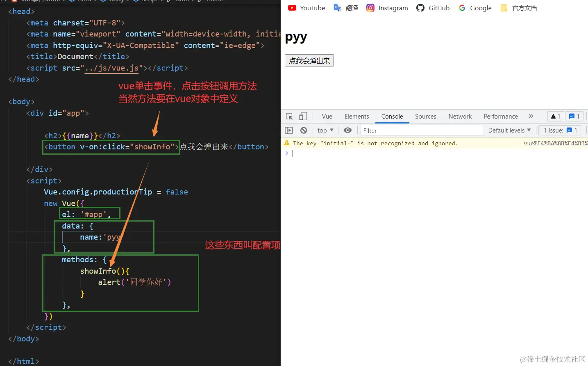Click the error counter in DevTools toolbar

(x=555, y=116)
